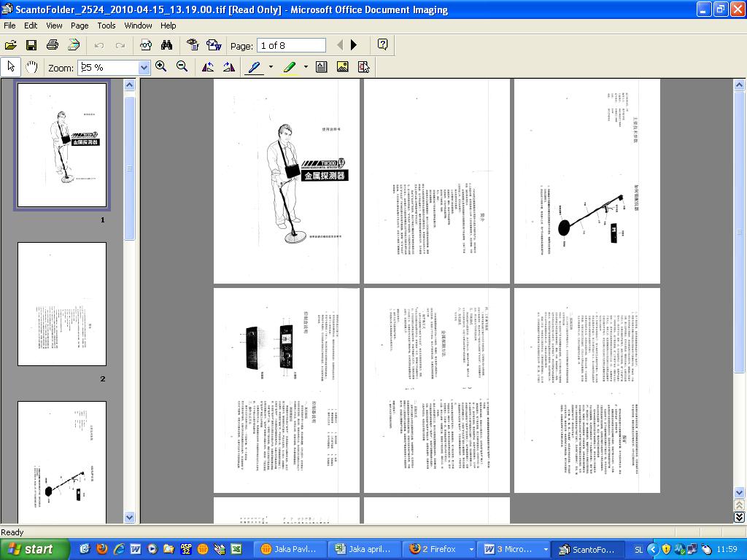Insert a text box annotation
The image size is (747, 560).
tap(322, 67)
